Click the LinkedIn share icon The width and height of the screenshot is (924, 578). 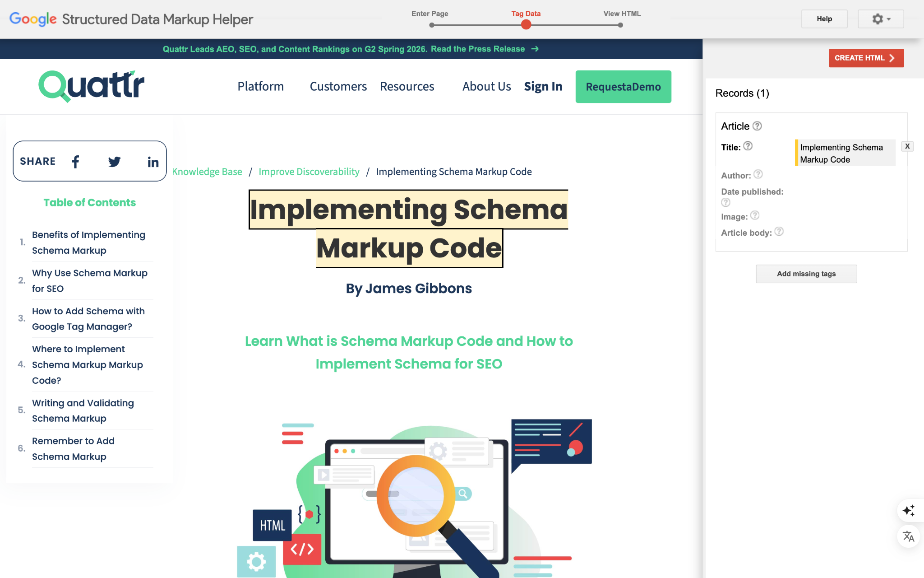(x=153, y=162)
